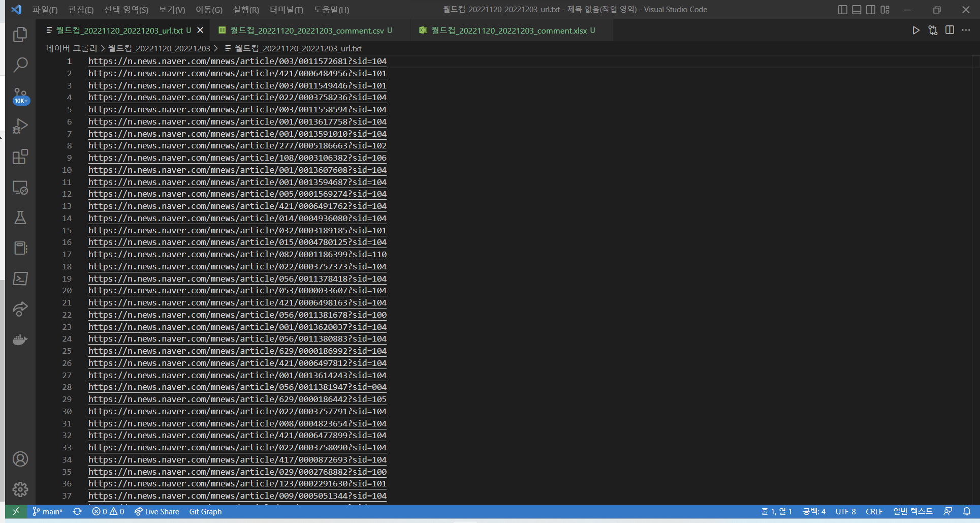Click the url.txt file breadcrumb
Image resolution: width=980 pixels, height=523 pixels.
[x=298, y=48]
